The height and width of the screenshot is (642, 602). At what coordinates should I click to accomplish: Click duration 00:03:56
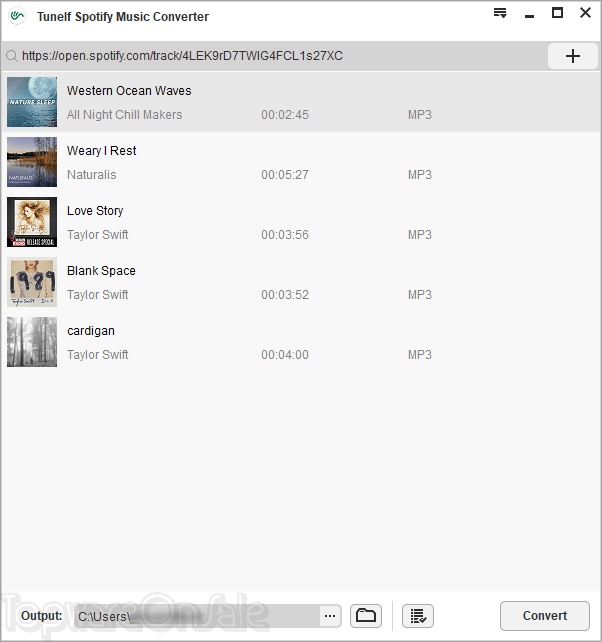285,235
